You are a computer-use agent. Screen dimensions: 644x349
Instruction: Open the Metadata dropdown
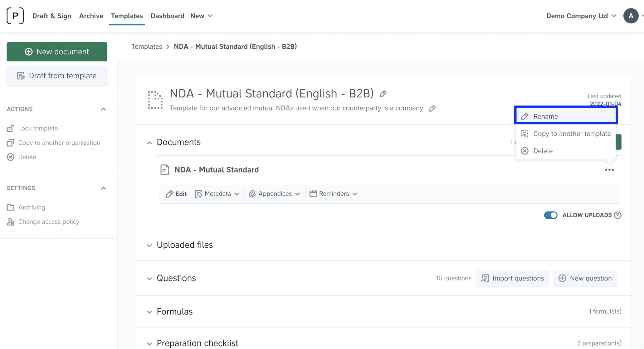pos(217,194)
